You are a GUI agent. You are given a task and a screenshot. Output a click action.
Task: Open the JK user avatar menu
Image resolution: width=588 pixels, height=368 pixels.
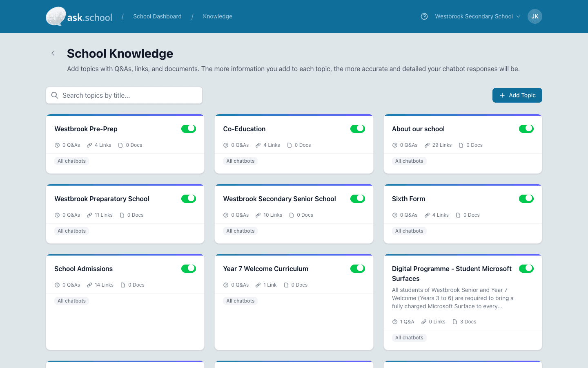535,16
